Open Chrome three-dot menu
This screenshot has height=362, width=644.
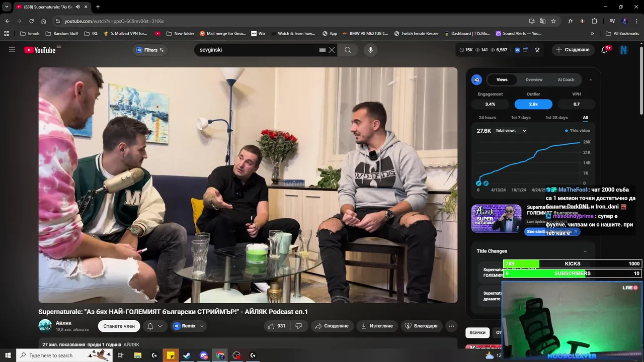(636, 21)
